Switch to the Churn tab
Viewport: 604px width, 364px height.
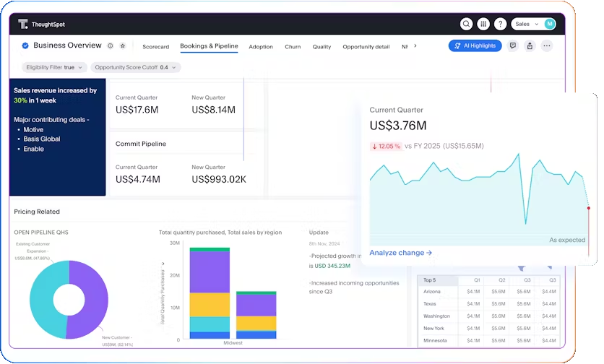pyautogui.click(x=293, y=46)
